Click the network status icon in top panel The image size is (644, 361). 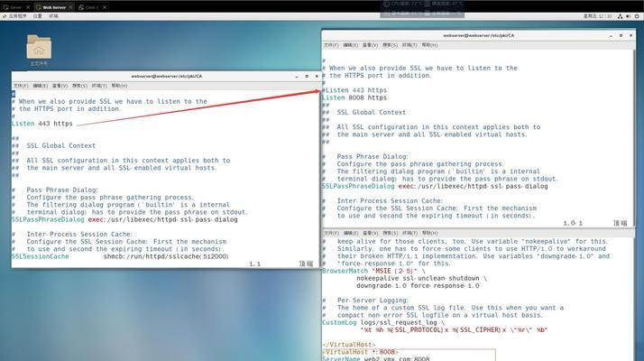click(621, 16)
